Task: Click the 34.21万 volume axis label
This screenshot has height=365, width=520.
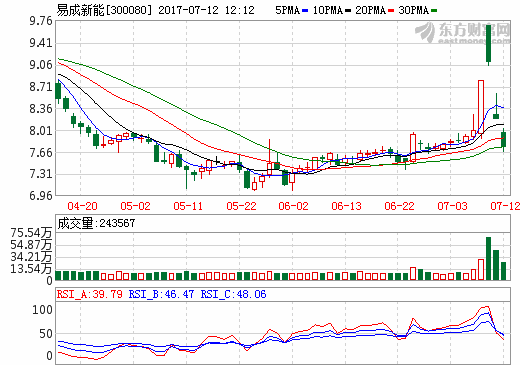Action: (x=31, y=257)
